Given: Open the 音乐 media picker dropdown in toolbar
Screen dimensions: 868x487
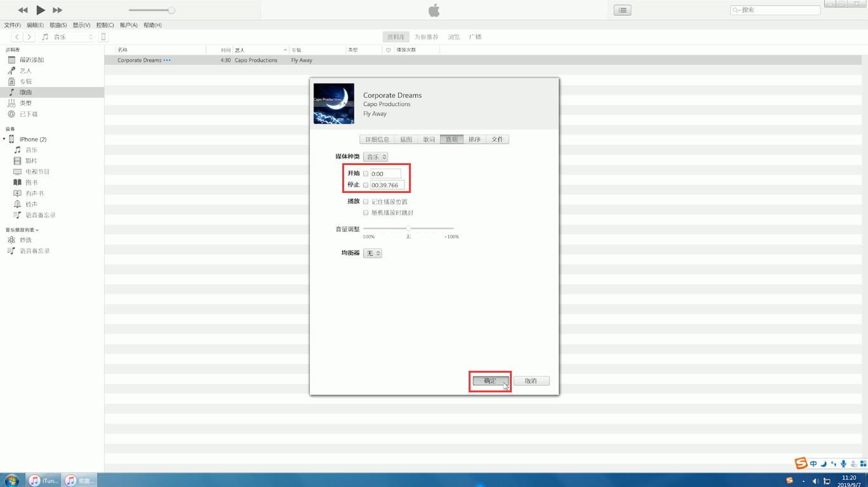Looking at the screenshot, I should [67, 37].
